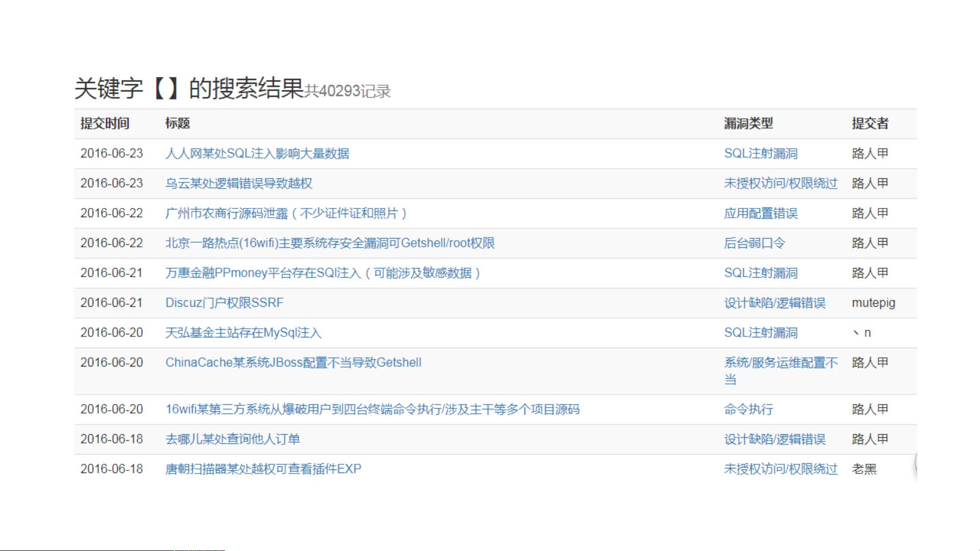This screenshot has width=980, height=551.
Task: Click submitter 路人甲 in the ChinaCache row
Action: point(870,362)
